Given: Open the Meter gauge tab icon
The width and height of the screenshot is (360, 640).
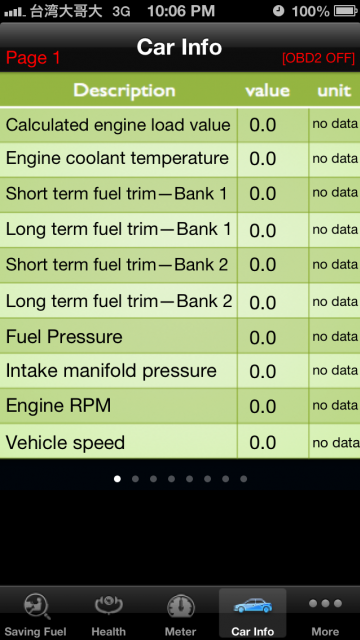Looking at the screenshot, I should pos(180,607).
